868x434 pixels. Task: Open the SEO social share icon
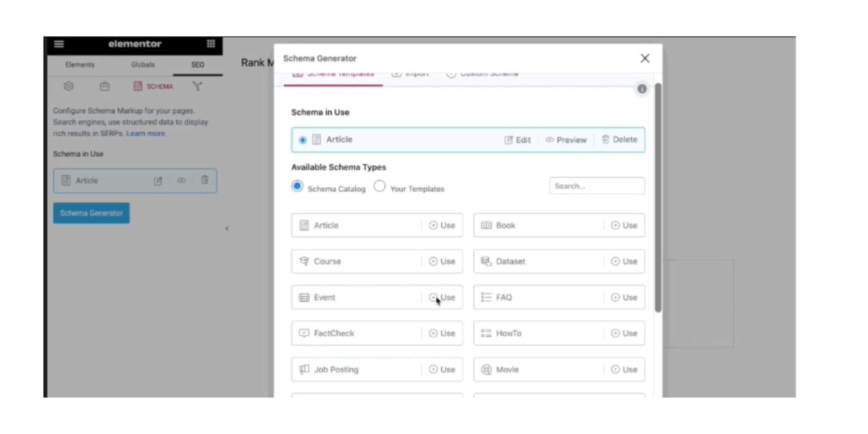pos(197,86)
